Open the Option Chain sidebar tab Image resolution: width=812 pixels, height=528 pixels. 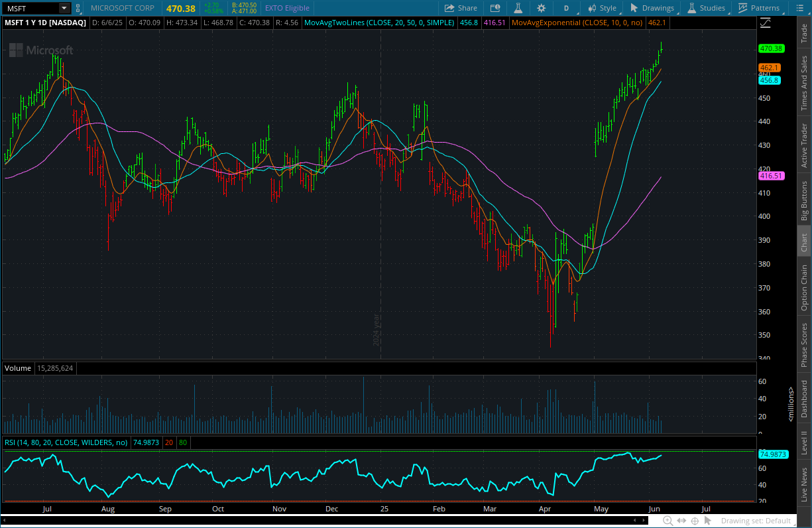pos(804,289)
